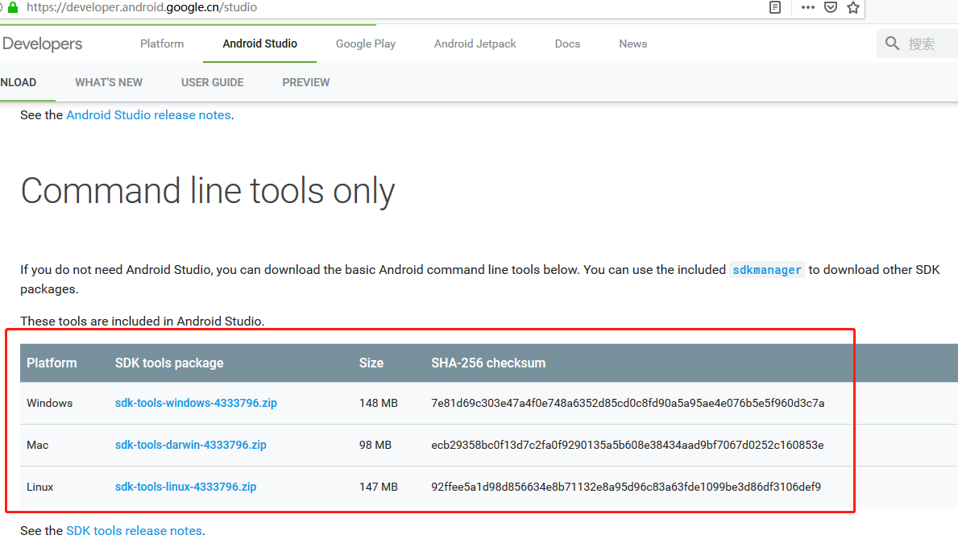Toggle reader view icon in address bar
The width and height of the screenshot is (958, 560).
[x=775, y=7]
